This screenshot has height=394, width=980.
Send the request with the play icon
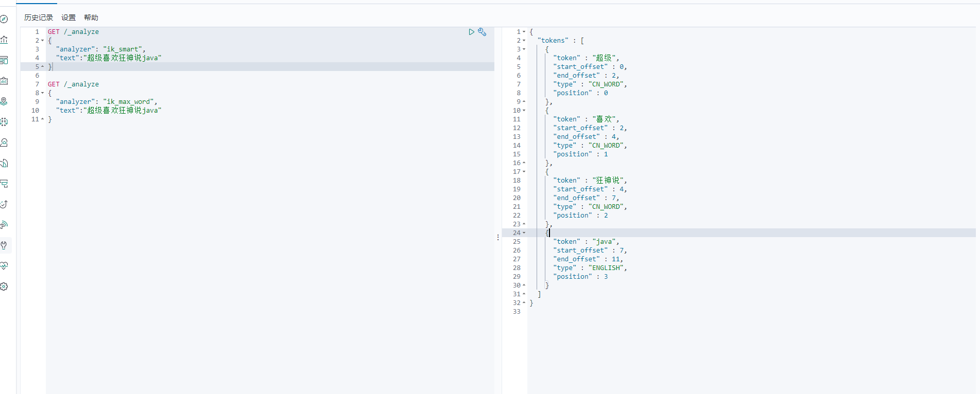(x=471, y=32)
